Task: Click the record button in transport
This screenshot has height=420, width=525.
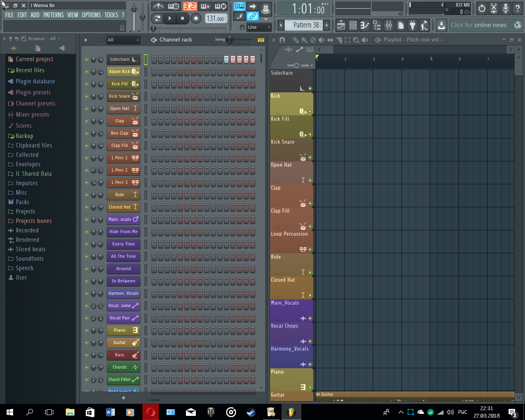Action: [196, 18]
